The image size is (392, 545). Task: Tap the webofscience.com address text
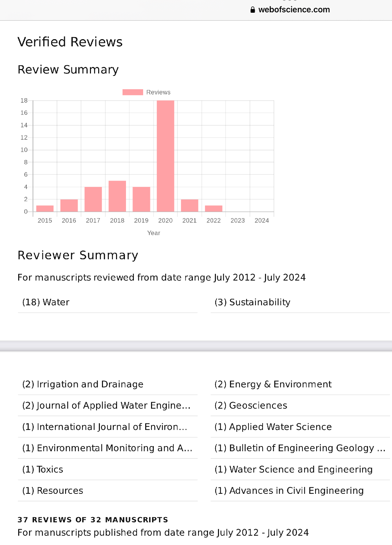pyautogui.click(x=294, y=10)
